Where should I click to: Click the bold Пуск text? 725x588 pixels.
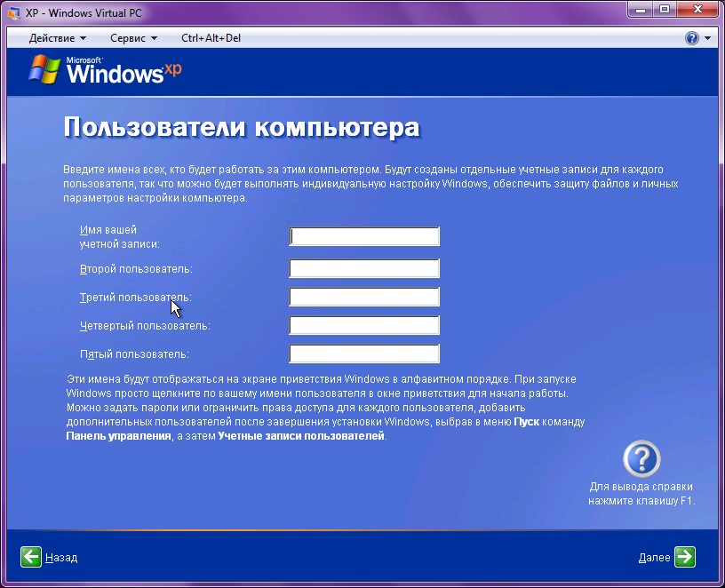[x=527, y=422]
